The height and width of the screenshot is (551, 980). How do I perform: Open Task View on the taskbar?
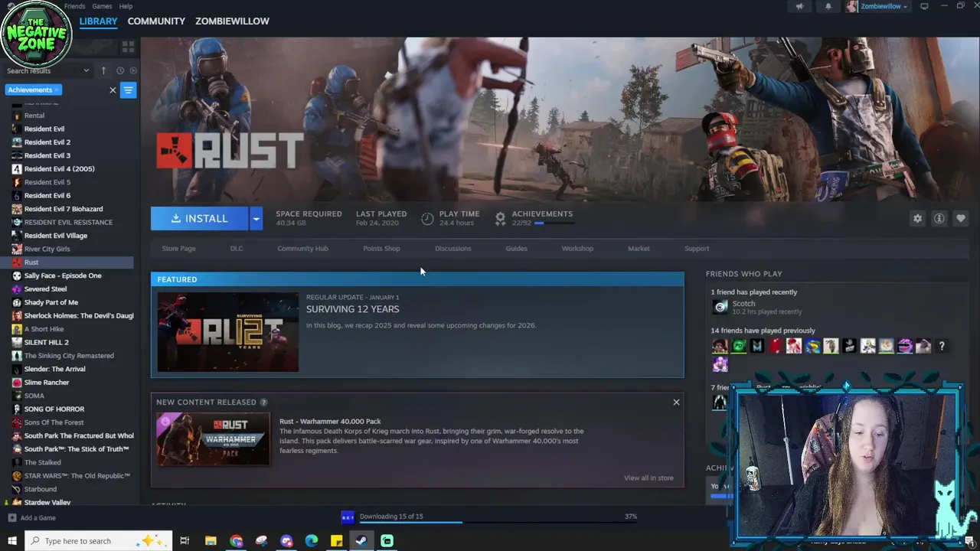(185, 541)
